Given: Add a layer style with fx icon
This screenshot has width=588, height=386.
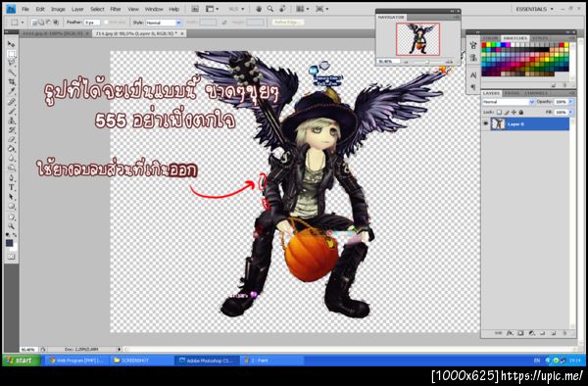Looking at the screenshot, I should tap(510, 333).
